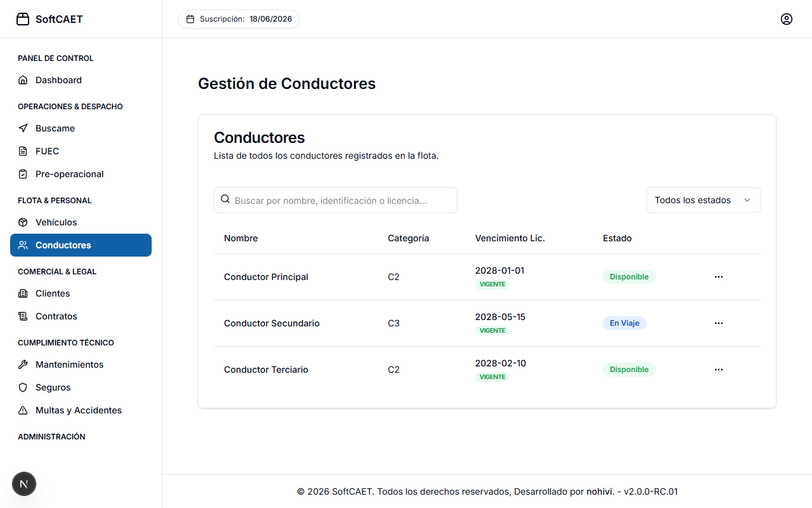This screenshot has width=812, height=508.
Task: Click the Nombre column header
Action: [x=241, y=238]
